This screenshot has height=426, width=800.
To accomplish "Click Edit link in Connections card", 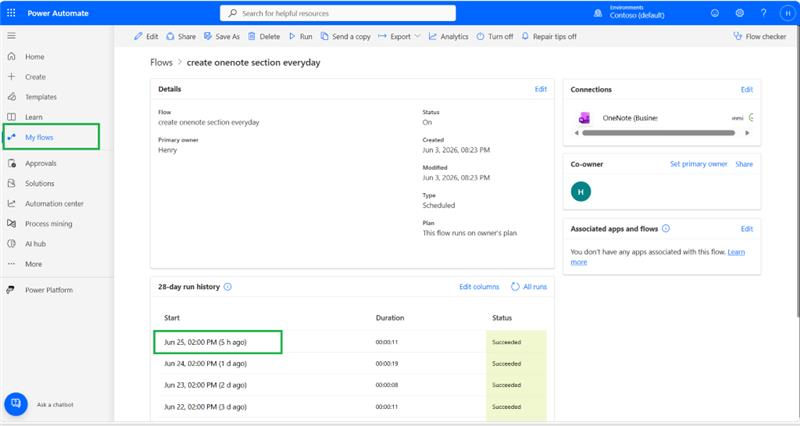I will (747, 89).
